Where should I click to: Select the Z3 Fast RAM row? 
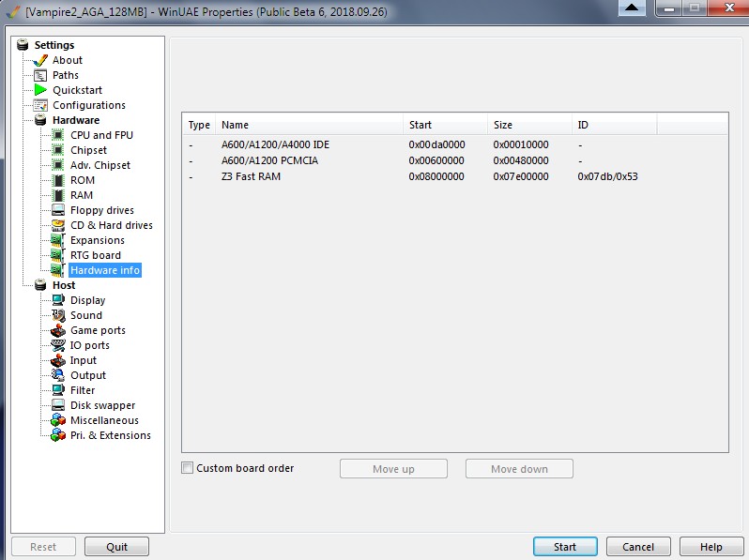pos(251,176)
